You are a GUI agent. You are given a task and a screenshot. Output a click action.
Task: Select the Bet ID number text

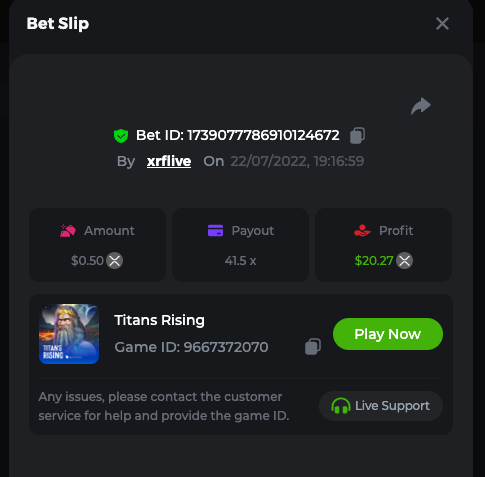(x=263, y=135)
